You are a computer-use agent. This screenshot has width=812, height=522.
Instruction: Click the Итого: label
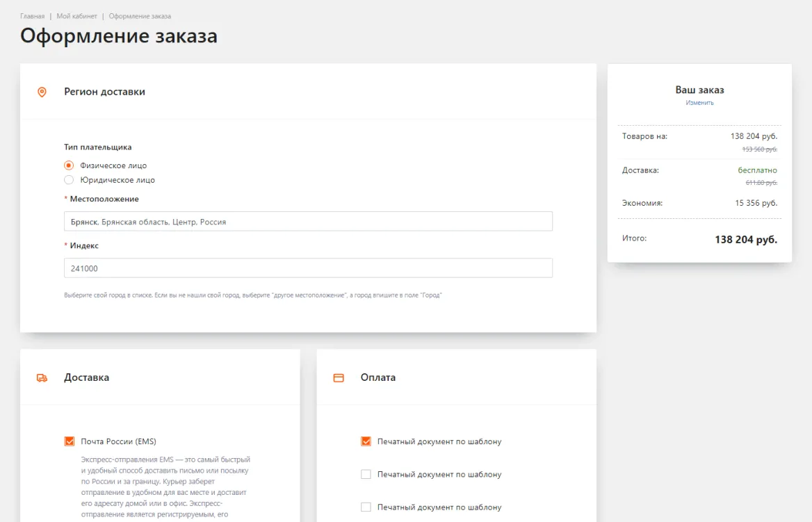(634, 238)
